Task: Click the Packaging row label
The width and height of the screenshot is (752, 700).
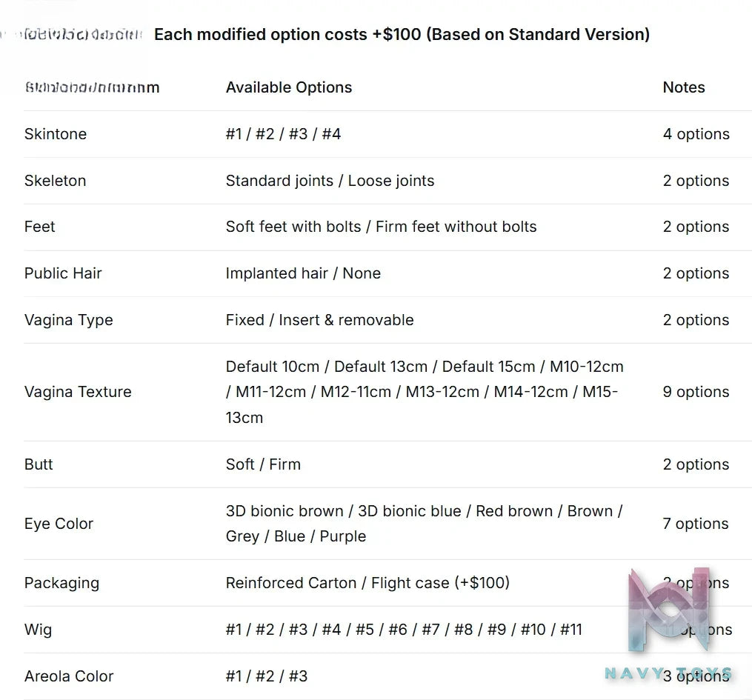Action: click(62, 583)
